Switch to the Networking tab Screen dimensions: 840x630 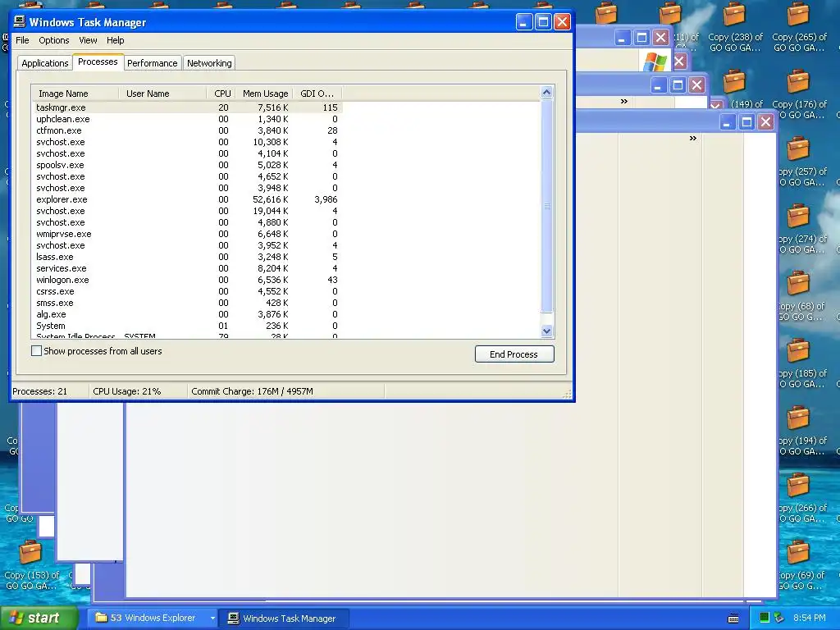click(209, 63)
